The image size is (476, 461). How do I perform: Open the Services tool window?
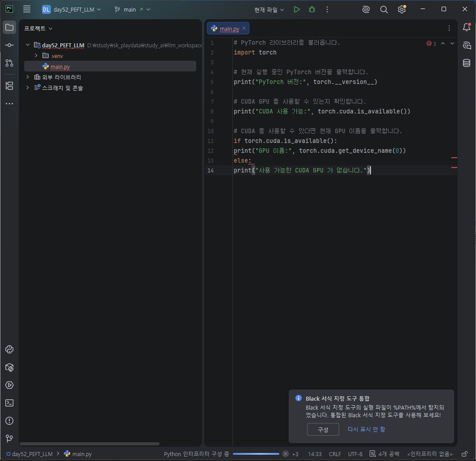click(9, 385)
